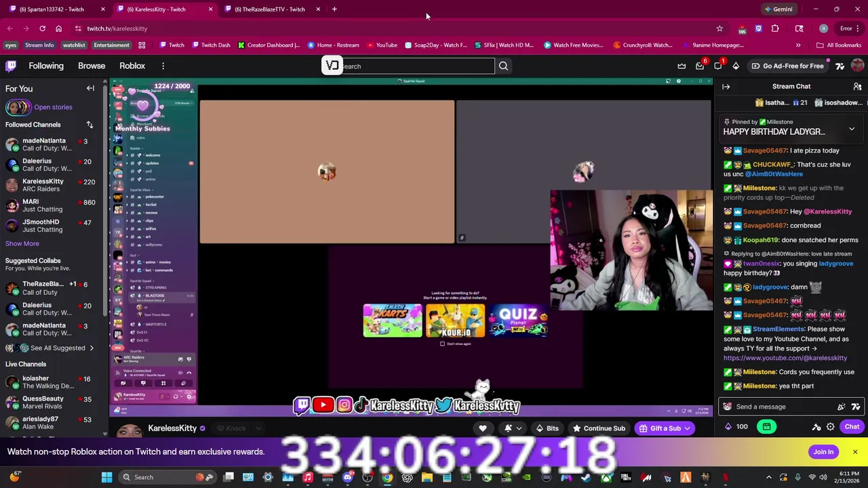Open Windows Start menu
Viewport: 868px width, 488px height.
pyautogui.click(x=106, y=477)
